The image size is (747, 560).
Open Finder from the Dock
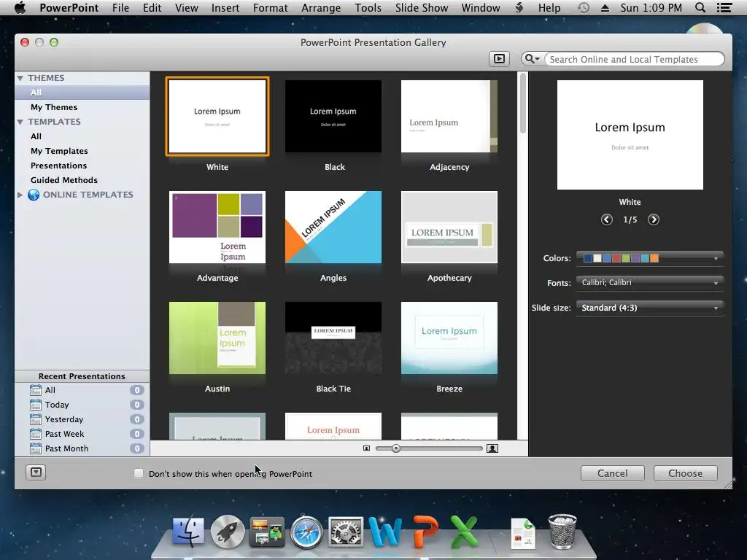coord(188,532)
